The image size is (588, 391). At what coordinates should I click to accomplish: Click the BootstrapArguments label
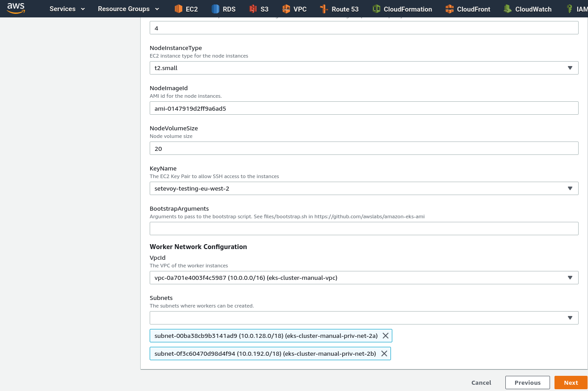(x=179, y=208)
